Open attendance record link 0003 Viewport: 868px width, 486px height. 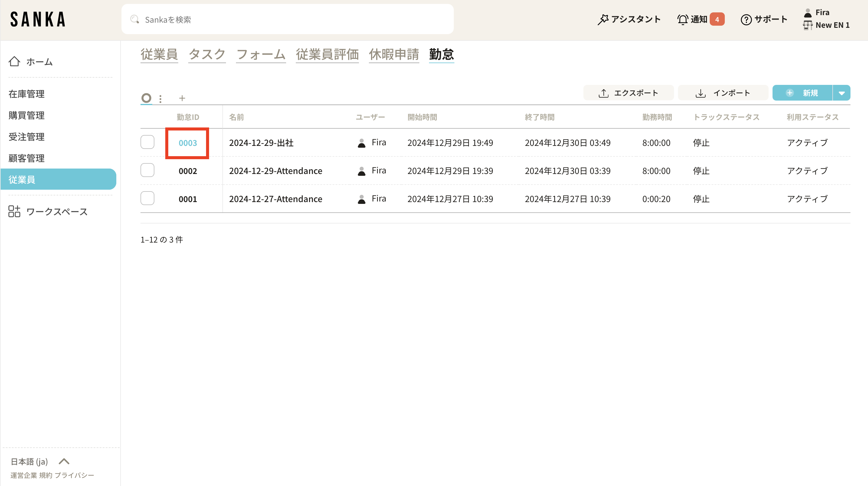tap(188, 143)
